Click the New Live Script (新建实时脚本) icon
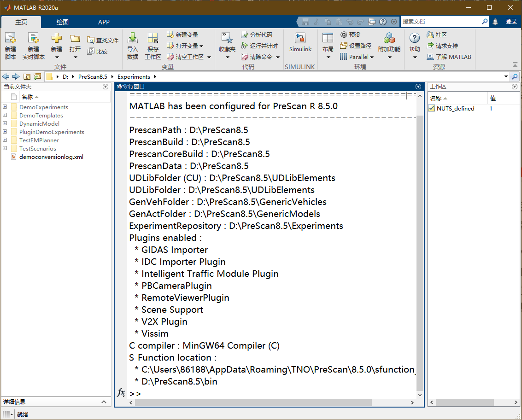522x420 pixels. [x=33, y=38]
